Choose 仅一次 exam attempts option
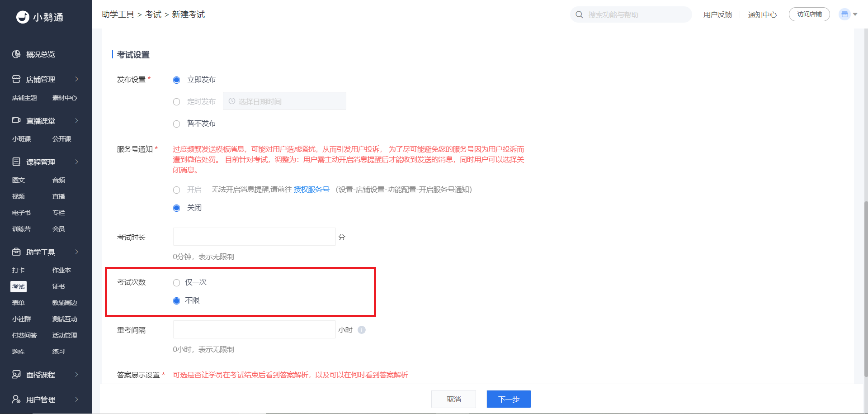 (177, 283)
